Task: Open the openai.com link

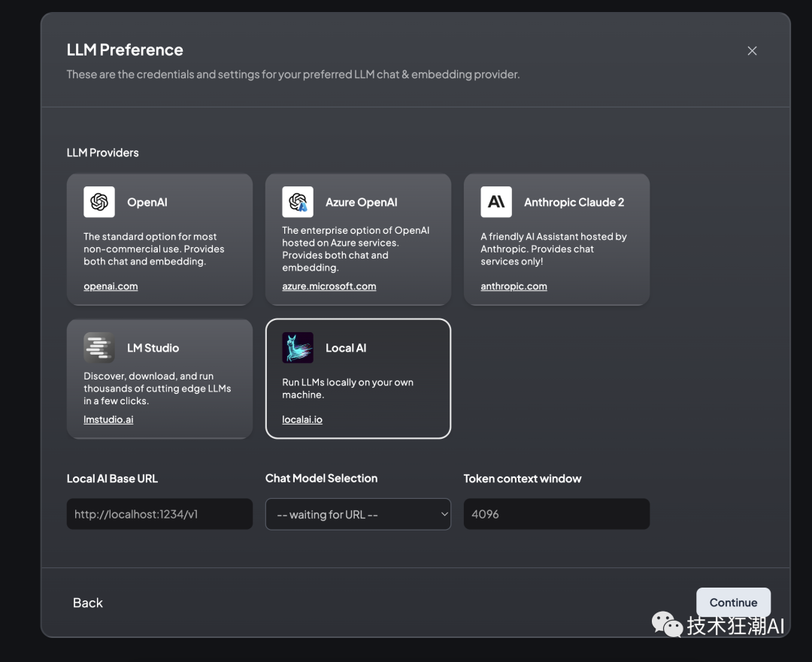Action: [111, 286]
